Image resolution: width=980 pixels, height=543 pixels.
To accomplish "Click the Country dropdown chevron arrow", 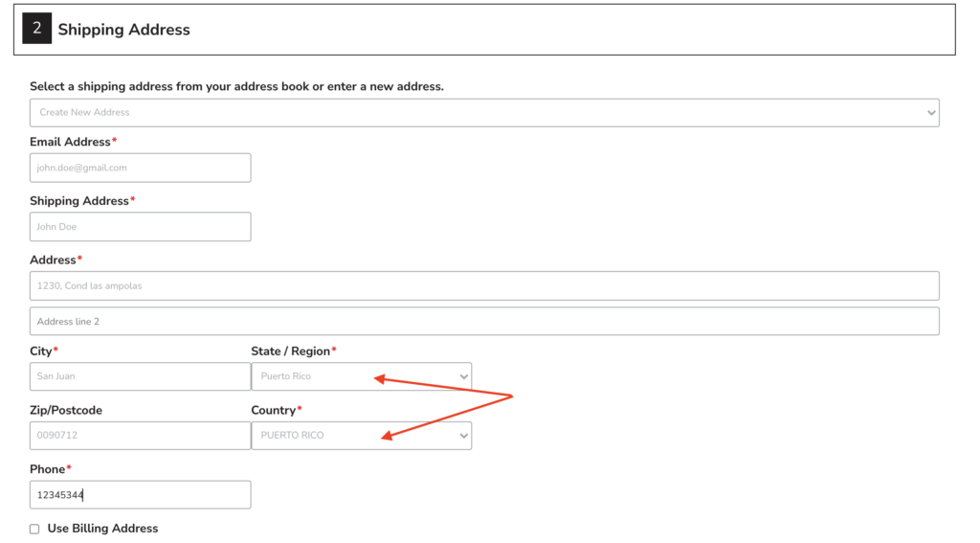I will [x=464, y=436].
